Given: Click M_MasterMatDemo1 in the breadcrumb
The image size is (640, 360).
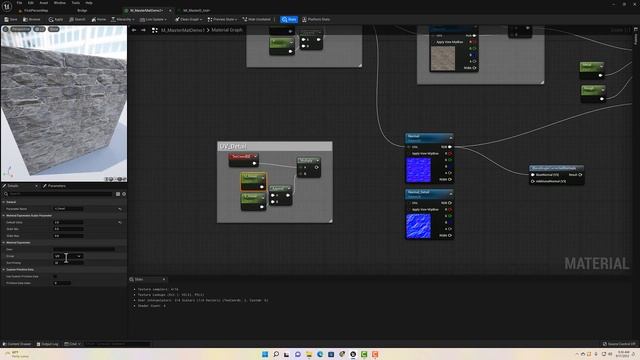Looking at the screenshot, I should point(182,30).
